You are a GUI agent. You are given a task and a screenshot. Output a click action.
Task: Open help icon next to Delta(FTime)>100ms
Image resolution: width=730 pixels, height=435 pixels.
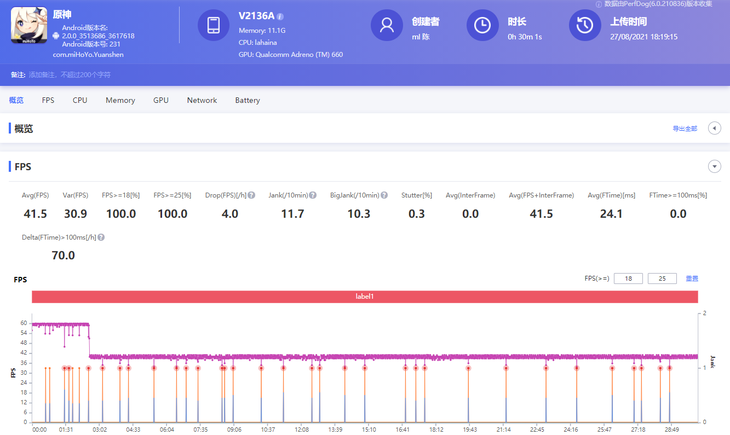[101, 238]
